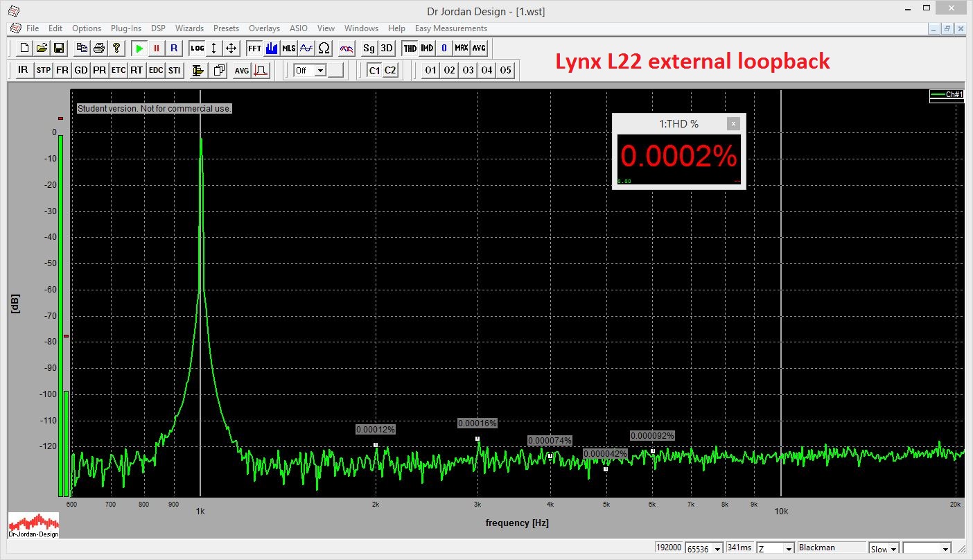Click the red and blue overlaid curves icon

[347, 48]
